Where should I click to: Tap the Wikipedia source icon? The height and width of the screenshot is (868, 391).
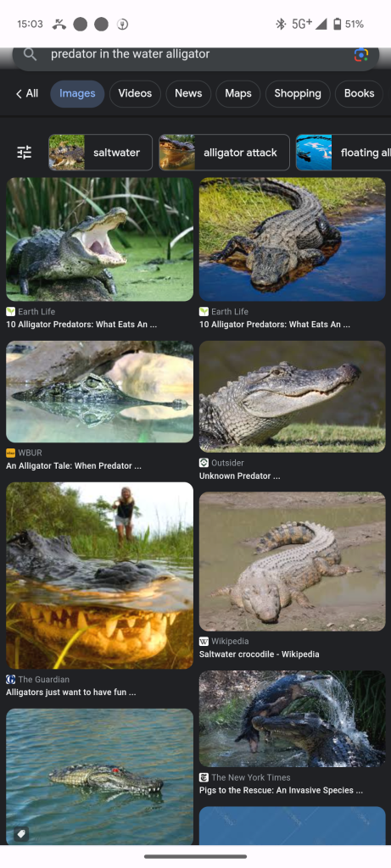pos(204,641)
